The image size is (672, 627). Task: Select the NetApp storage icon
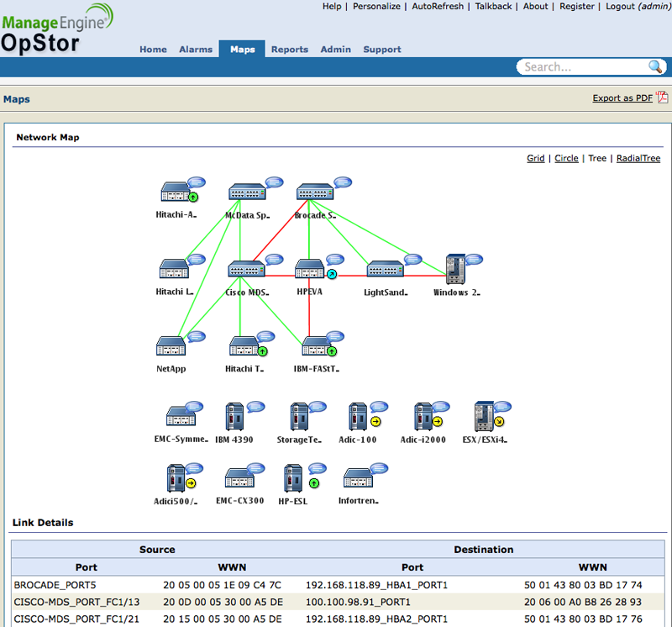coord(171,346)
